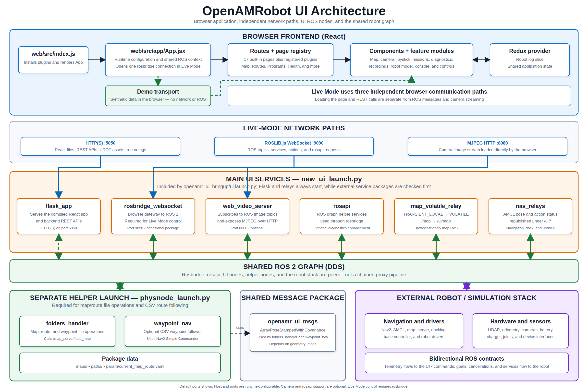Select the SHARED ROS 2 GRAPH (DDS) heading
Viewport: 588px width, 392px height.
[x=294, y=267]
